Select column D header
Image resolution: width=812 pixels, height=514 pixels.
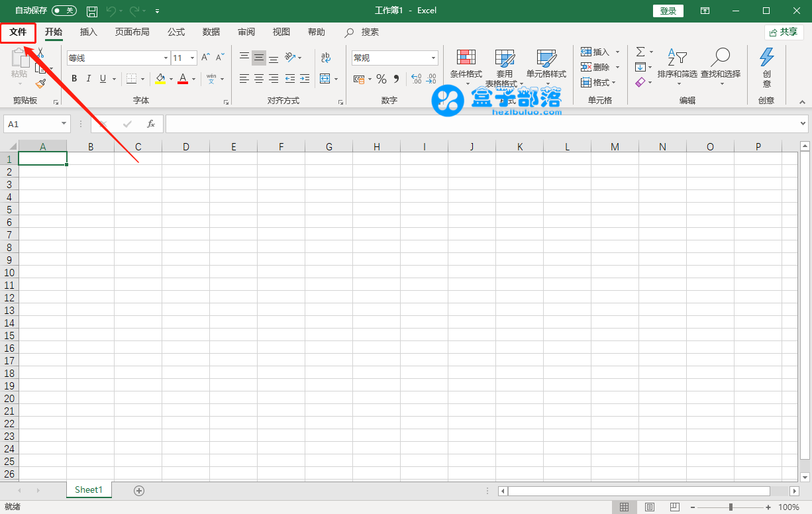pyautogui.click(x=186, y=146)
